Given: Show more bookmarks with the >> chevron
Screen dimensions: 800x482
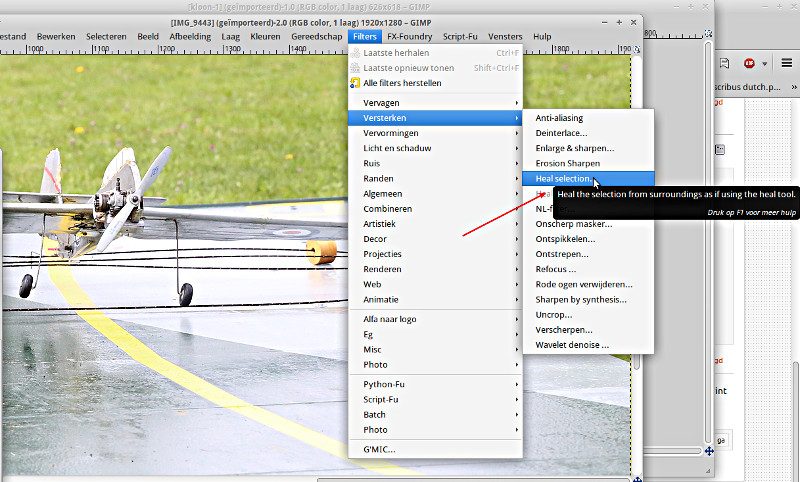Looking at the screenshot, I should point(794,87).
